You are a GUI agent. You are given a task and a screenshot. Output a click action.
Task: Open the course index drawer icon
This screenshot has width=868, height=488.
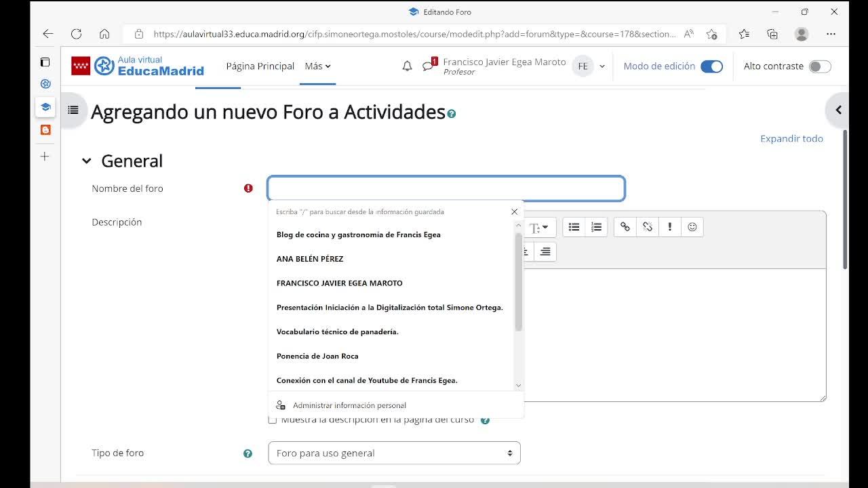[73, 110]
